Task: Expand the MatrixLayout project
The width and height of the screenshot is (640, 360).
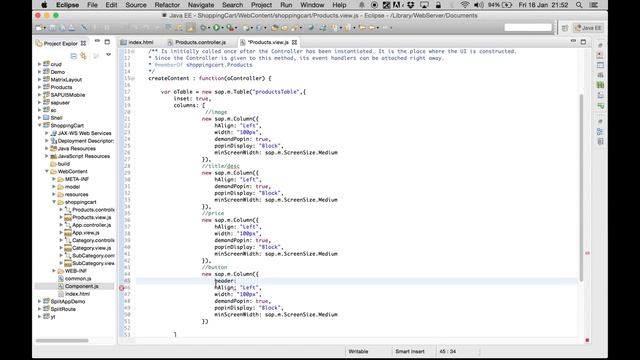Action: click(x=40, y=80)
